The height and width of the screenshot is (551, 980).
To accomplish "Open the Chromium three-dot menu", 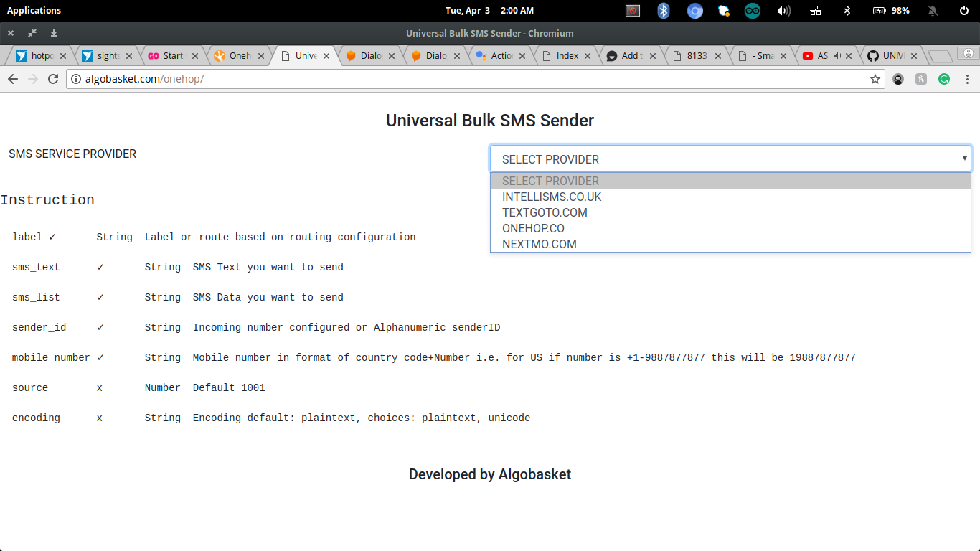I will coord(967,79).
